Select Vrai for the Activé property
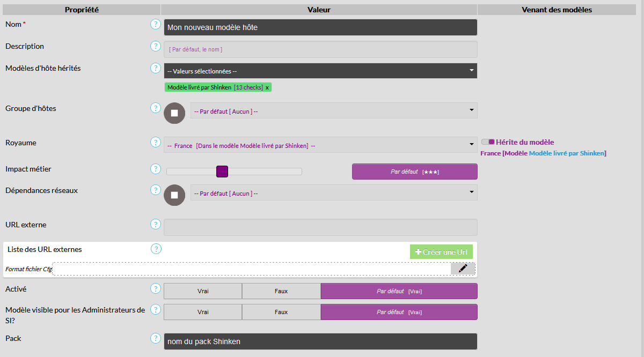Viewport: 644px width, 357px height. coord(203,291)
